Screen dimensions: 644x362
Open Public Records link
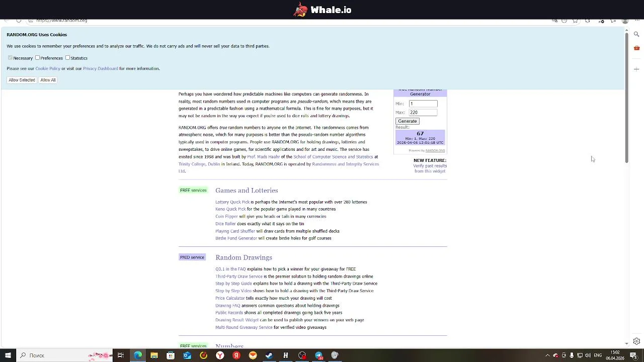229,313
